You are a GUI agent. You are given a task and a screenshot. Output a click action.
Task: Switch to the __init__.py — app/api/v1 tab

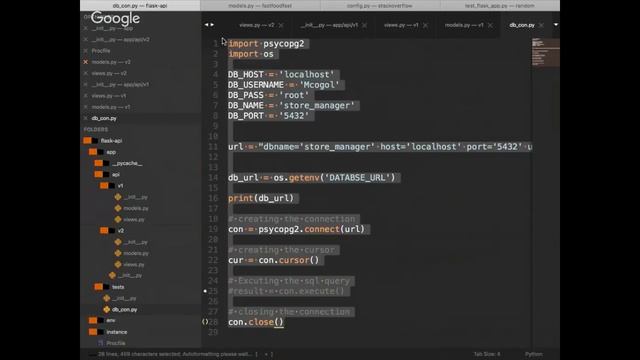coord(329,25)
